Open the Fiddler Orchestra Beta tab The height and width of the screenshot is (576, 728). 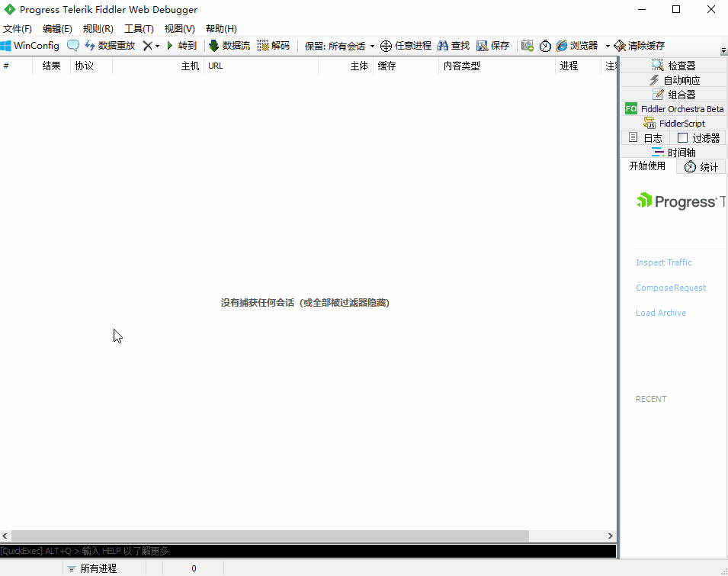click(674, 108)
